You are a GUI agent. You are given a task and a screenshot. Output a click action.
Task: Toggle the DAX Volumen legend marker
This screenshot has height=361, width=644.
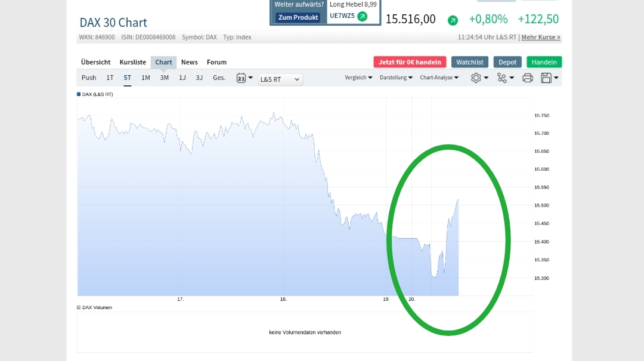point(79,308)
